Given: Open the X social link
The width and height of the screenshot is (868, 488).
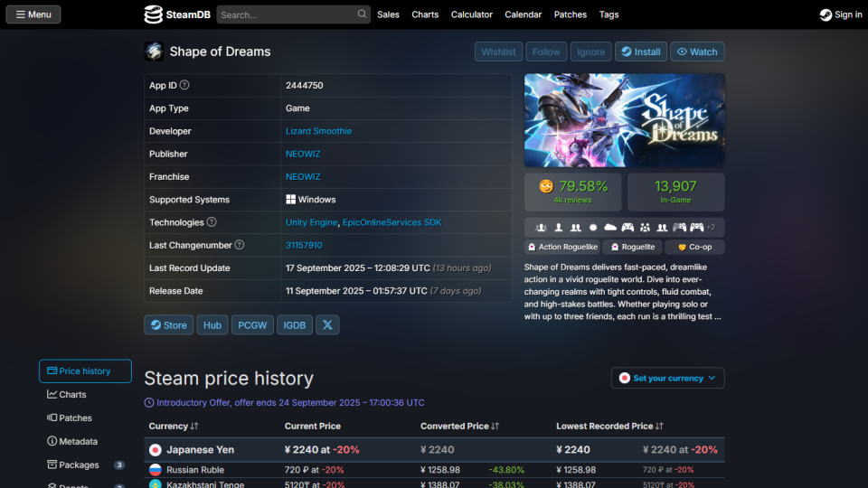Looking at the screenshot, I should click(x=327, y=324).
